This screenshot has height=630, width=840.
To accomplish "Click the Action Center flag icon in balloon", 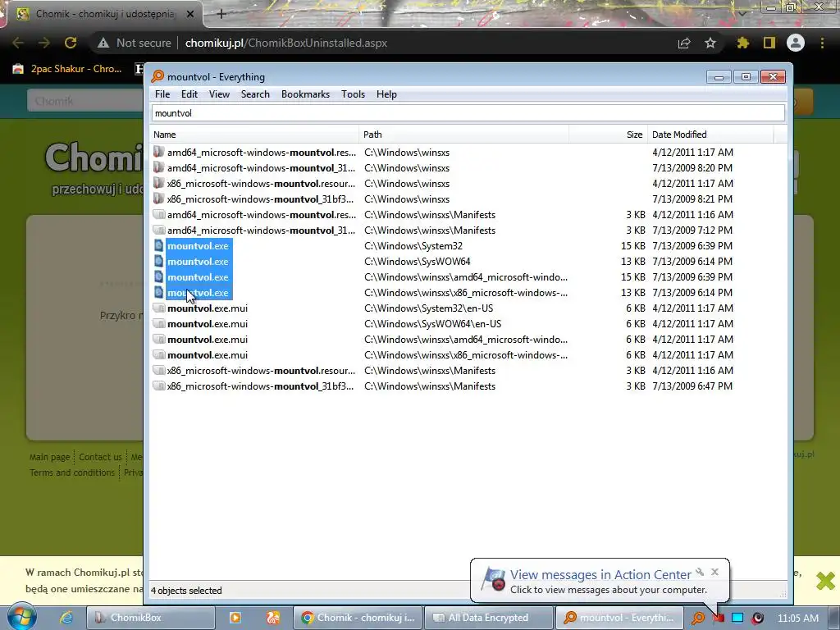I will [493, 580].
